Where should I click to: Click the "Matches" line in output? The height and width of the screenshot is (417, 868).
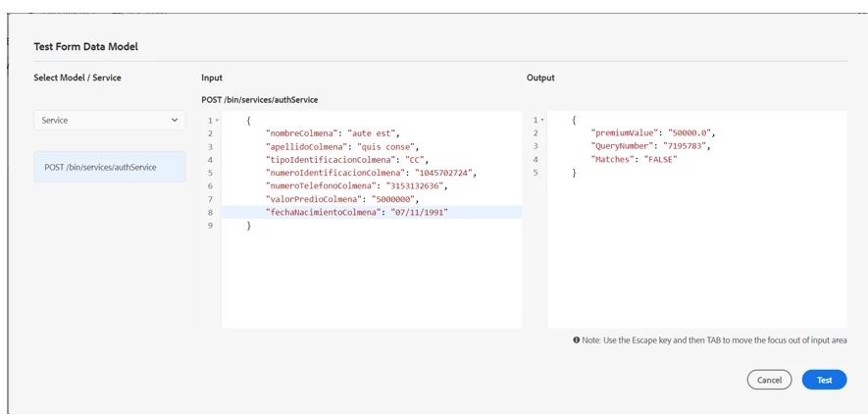coord(635,160)
